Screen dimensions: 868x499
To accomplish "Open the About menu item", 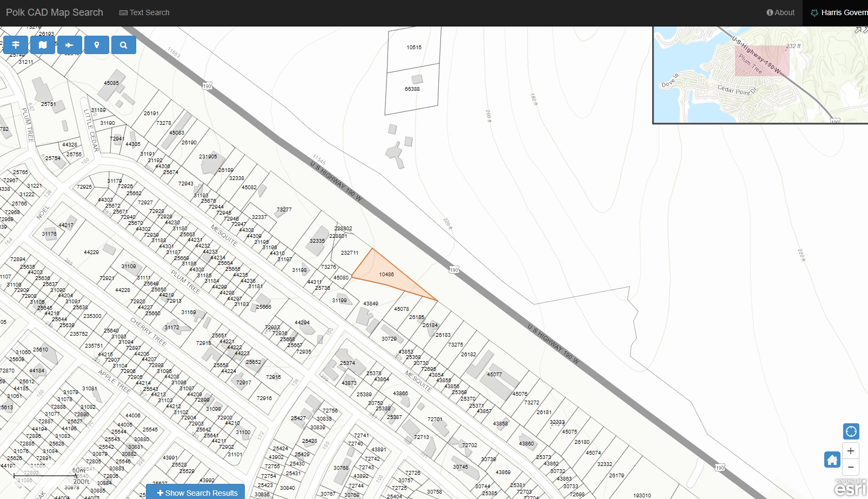I will coord(780,12).
